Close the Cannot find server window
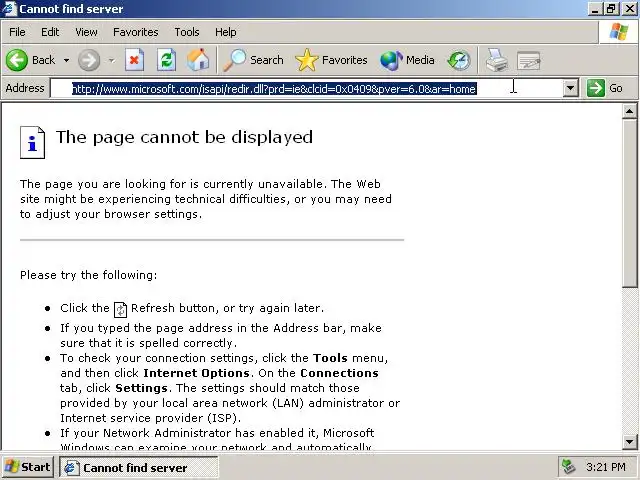Image resolution: width=640 pixels, height=480 pixels. [630, 9]
